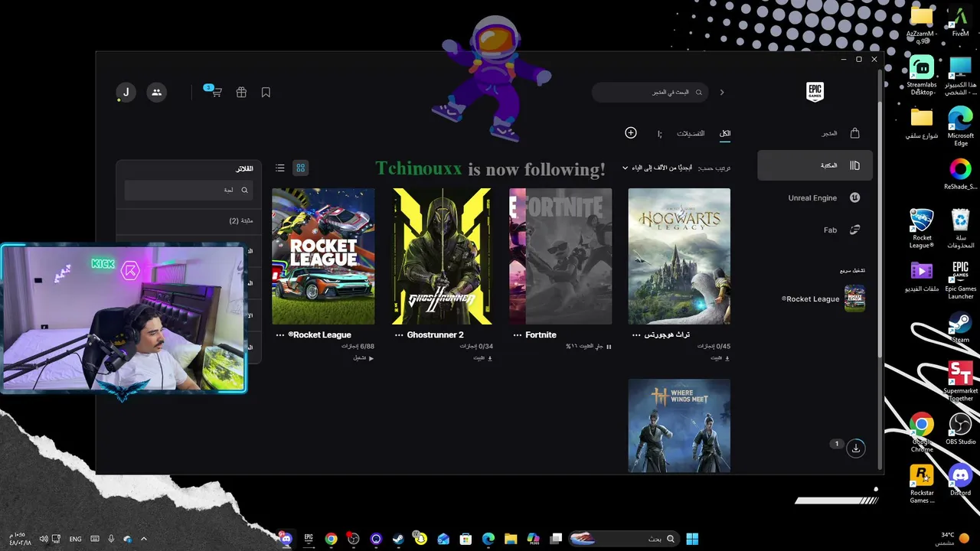Open Rocket League desktop shortcut
980x551 pixels.
[922, 228]
